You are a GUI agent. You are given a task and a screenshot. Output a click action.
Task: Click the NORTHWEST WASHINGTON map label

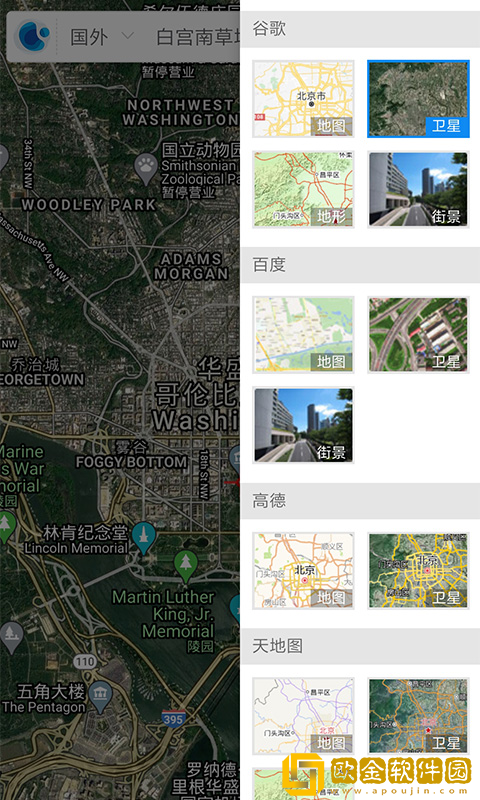181,112
